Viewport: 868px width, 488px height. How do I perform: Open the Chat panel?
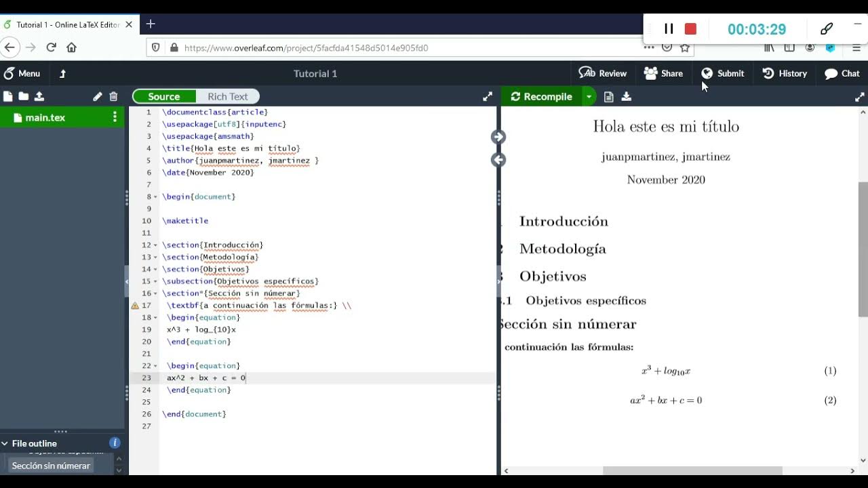[842, 73]
